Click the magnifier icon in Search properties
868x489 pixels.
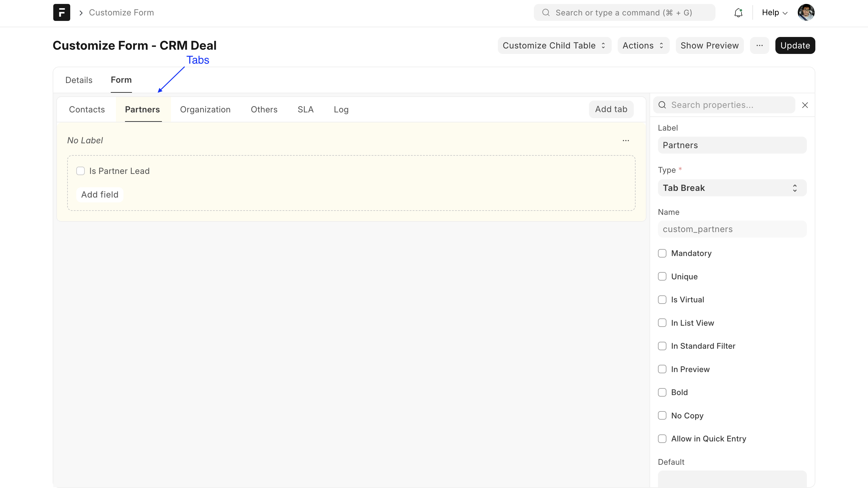[x=662, y=105]
